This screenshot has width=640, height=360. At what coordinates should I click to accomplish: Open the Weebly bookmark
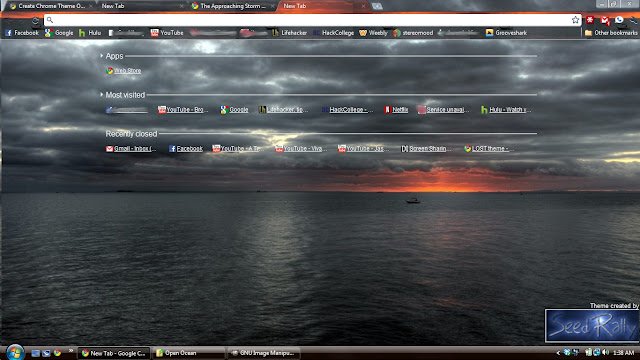click(x=373, y=33)
